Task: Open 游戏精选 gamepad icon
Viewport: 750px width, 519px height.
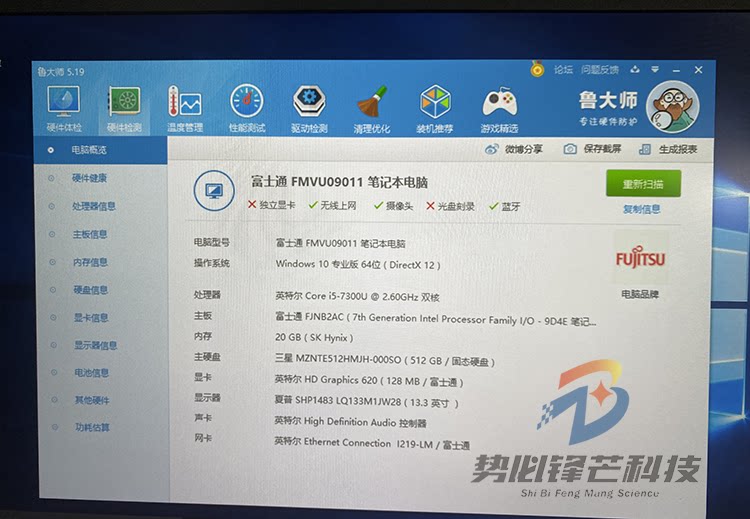Action: coord(499,102)
